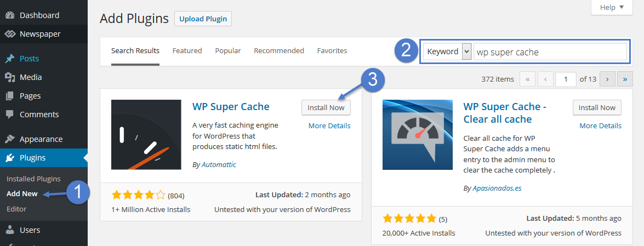
Task: Switch to the Recommended tab
Action: click(279, 51)
